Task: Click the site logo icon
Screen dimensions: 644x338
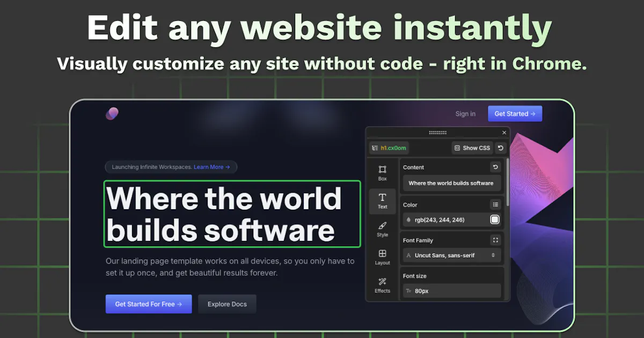Action: [x=112, y=114]
